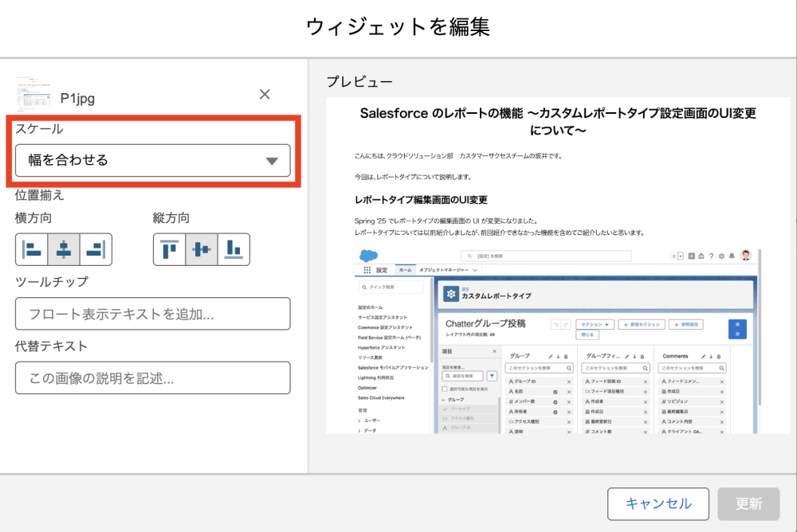Click the preview image of the Salesforce article
This screenshot has width=797, height=532.
(x=558, y=265)
